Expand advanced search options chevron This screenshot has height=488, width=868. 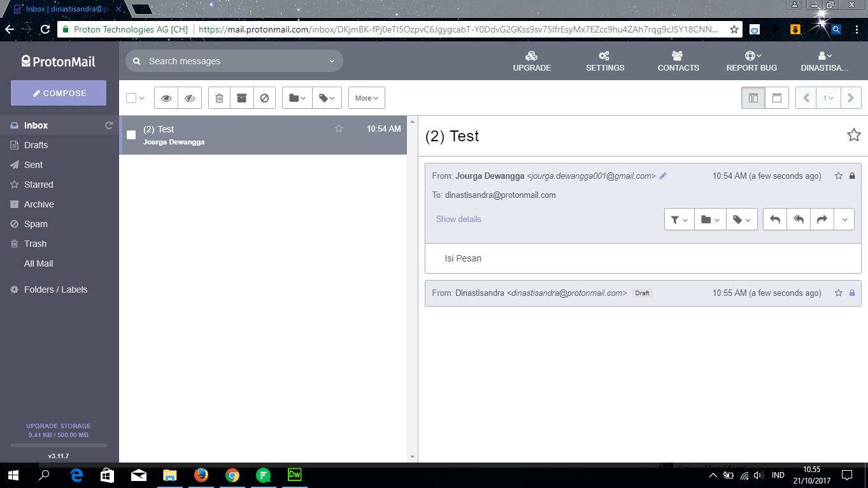coord(331,61)
